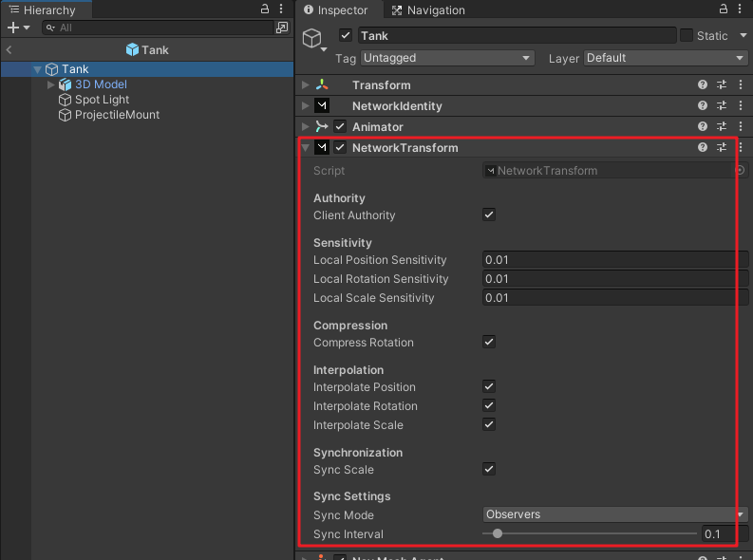This screenshot has width=753, height=560.
Task: Expand the Transform component foldout
Action: pos(306,84)
